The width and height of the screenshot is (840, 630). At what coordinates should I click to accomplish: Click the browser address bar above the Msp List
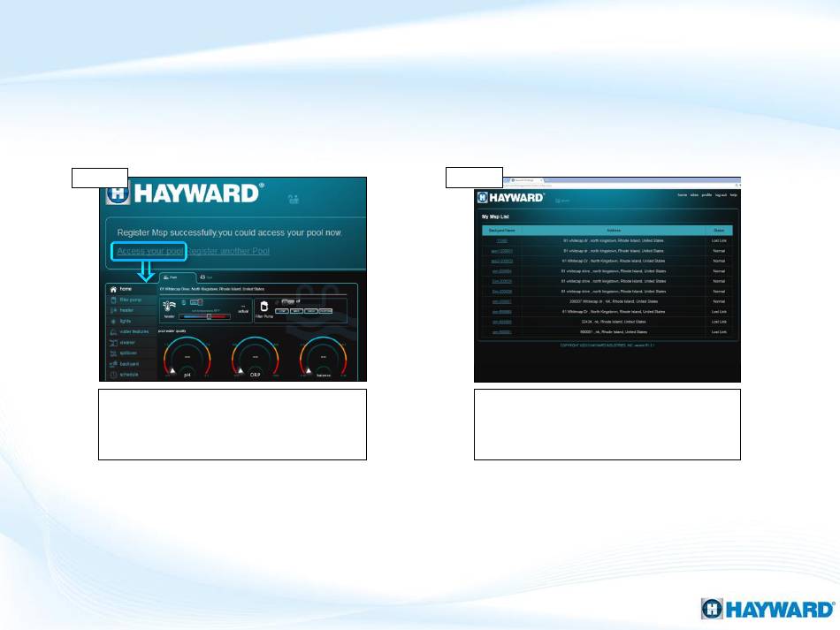(616, 186)
